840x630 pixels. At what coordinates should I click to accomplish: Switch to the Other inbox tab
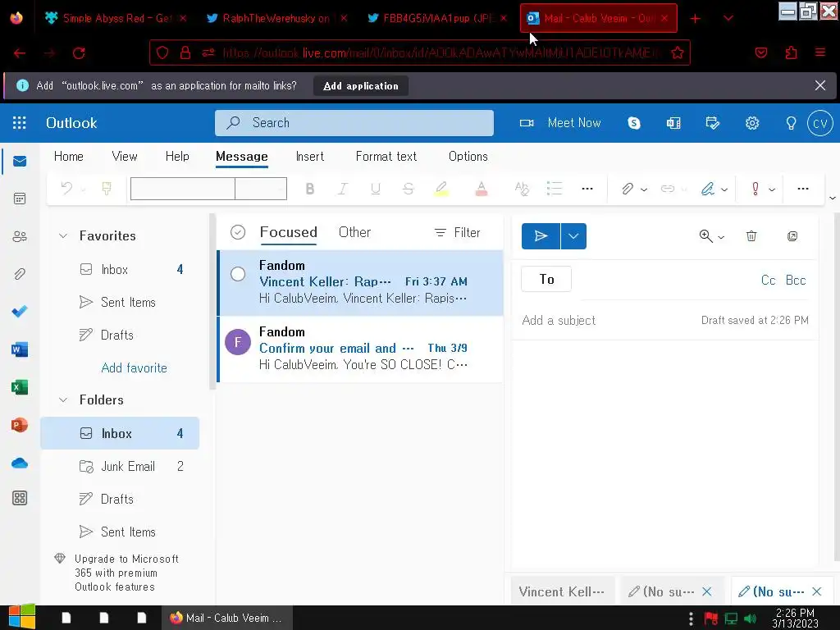(354, 232)
